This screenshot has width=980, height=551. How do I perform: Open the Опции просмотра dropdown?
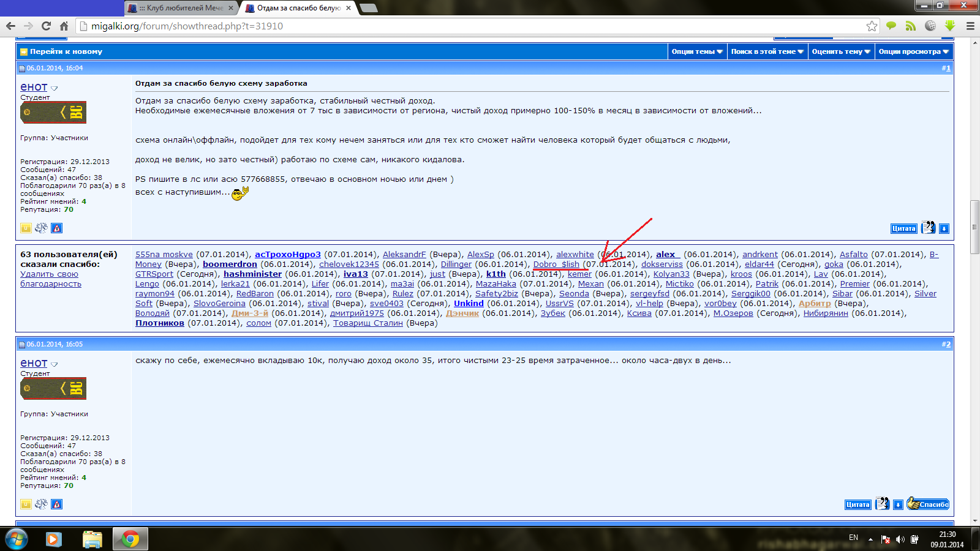click(x=914, y=51)
